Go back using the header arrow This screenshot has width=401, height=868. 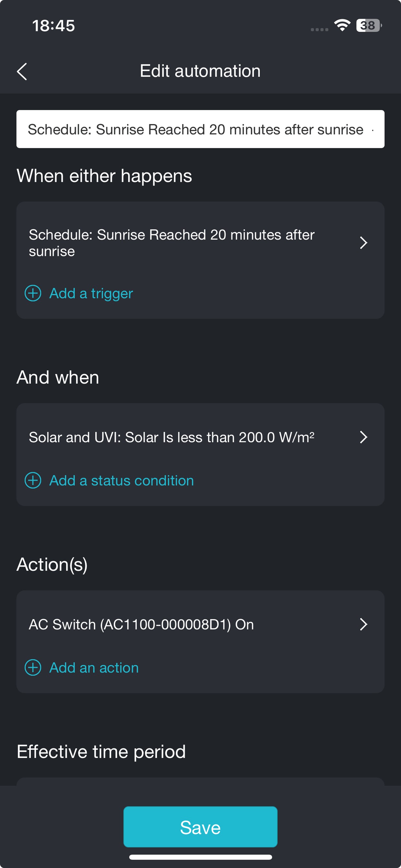pyautogui.click(x=22, y=71)
